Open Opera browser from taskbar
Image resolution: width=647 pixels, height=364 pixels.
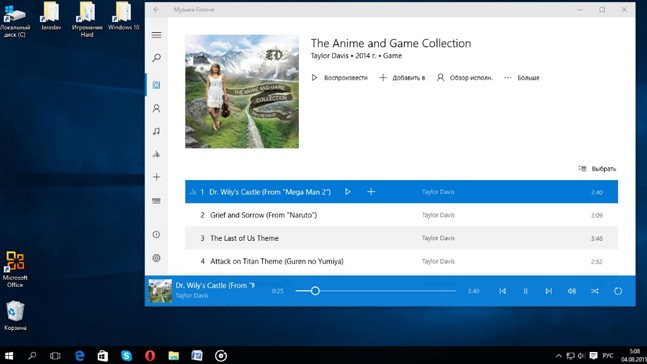[150, 356]
